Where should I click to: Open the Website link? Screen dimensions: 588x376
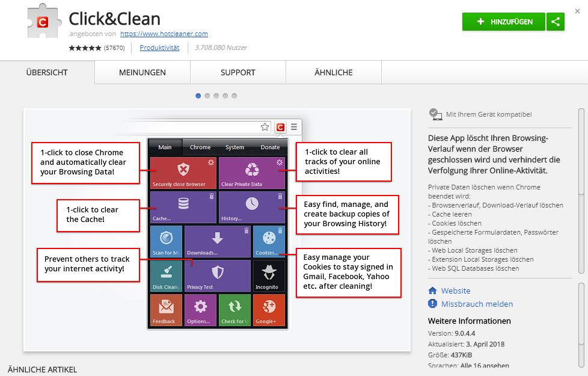click(x=456, y=291)
